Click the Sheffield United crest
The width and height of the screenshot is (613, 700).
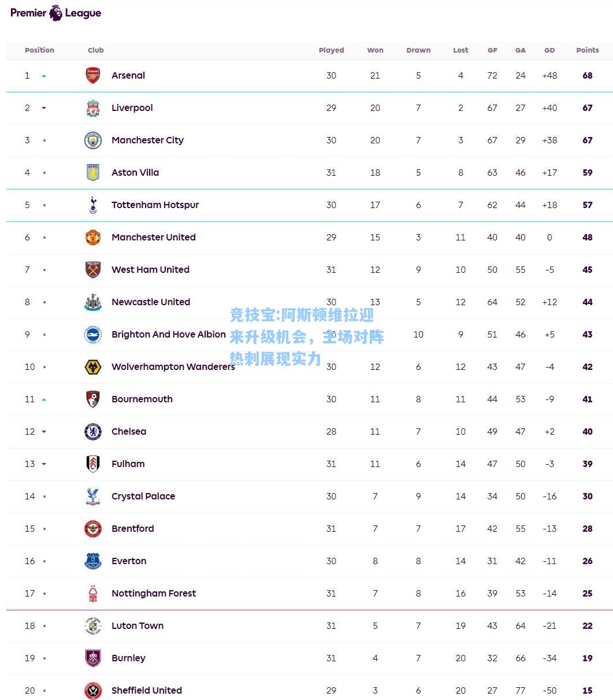(x=93, y=691)
